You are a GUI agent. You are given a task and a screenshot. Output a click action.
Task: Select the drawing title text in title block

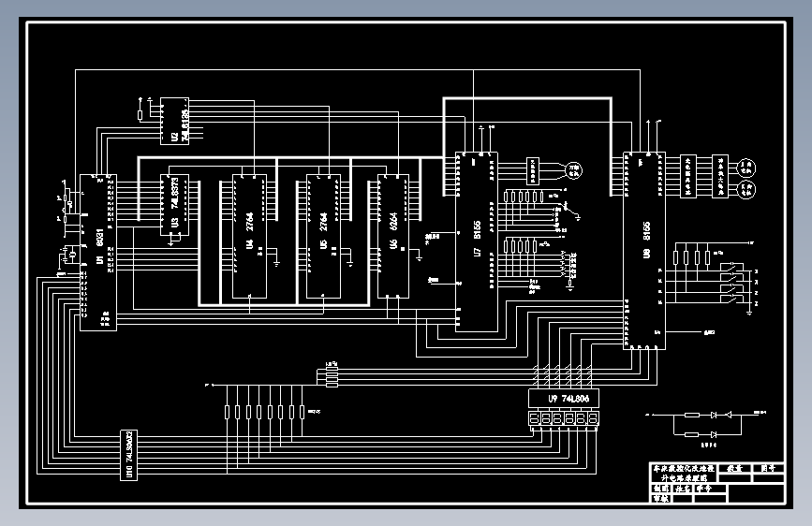click(683, 474)
